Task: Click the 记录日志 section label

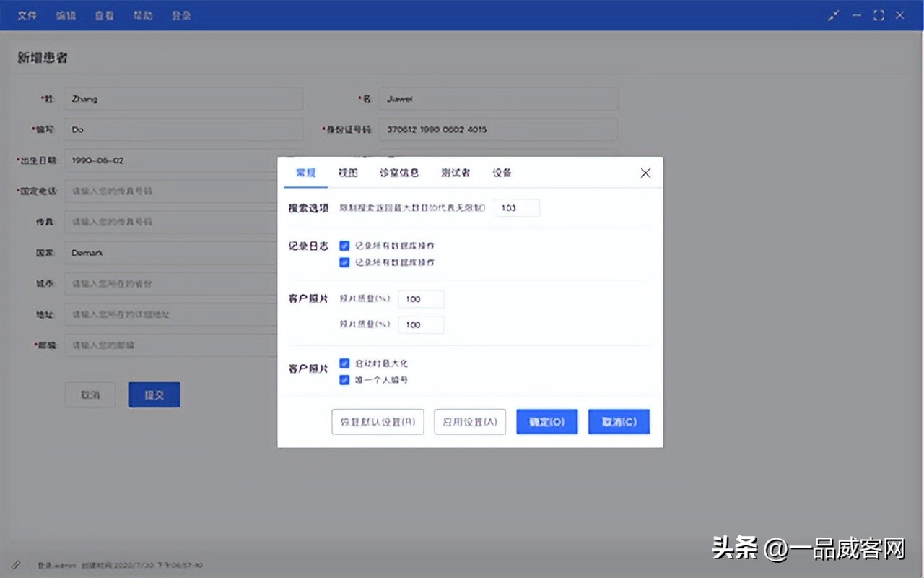Action: (308, 246)
